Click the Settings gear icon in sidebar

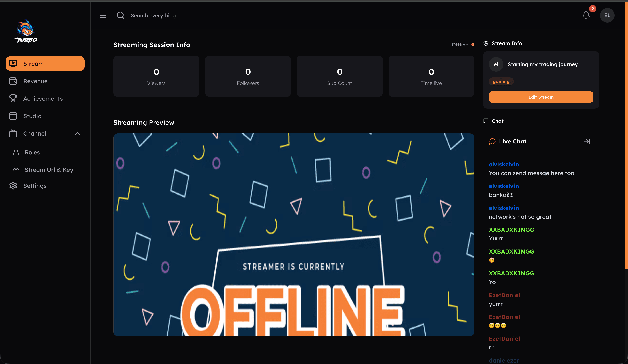(x=13, y=186)
